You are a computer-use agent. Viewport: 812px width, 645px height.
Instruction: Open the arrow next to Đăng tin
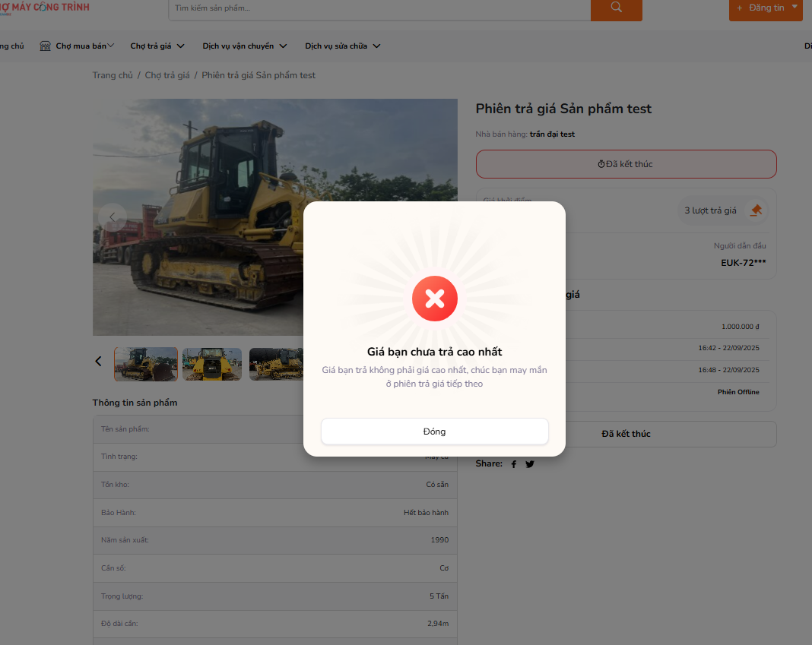pos(795,7)
